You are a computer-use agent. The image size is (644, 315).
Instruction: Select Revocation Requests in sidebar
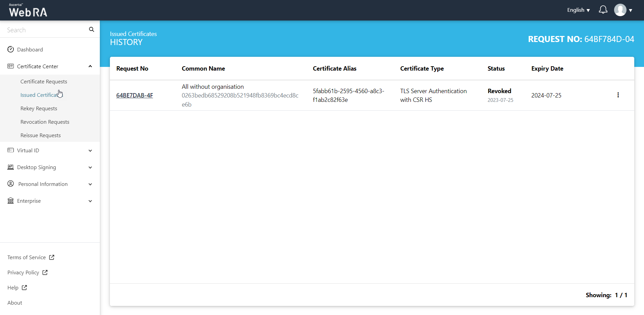(x=45, y=122)
